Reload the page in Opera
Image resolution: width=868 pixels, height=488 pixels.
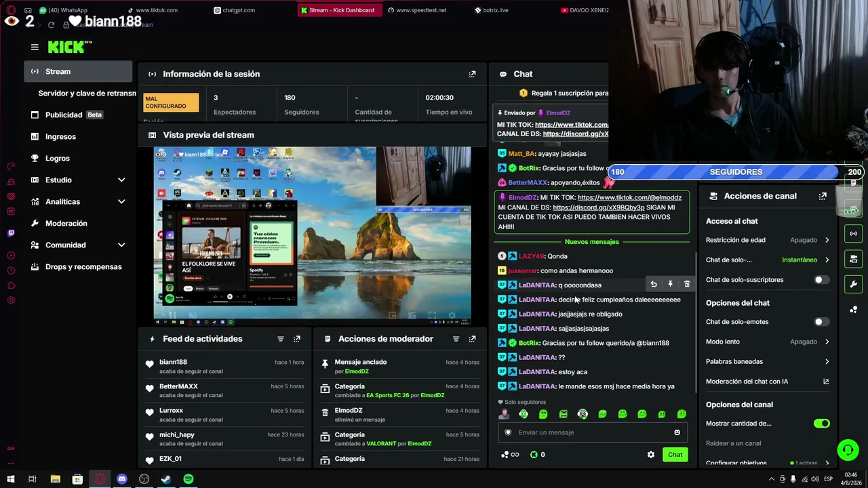point(51,25)
